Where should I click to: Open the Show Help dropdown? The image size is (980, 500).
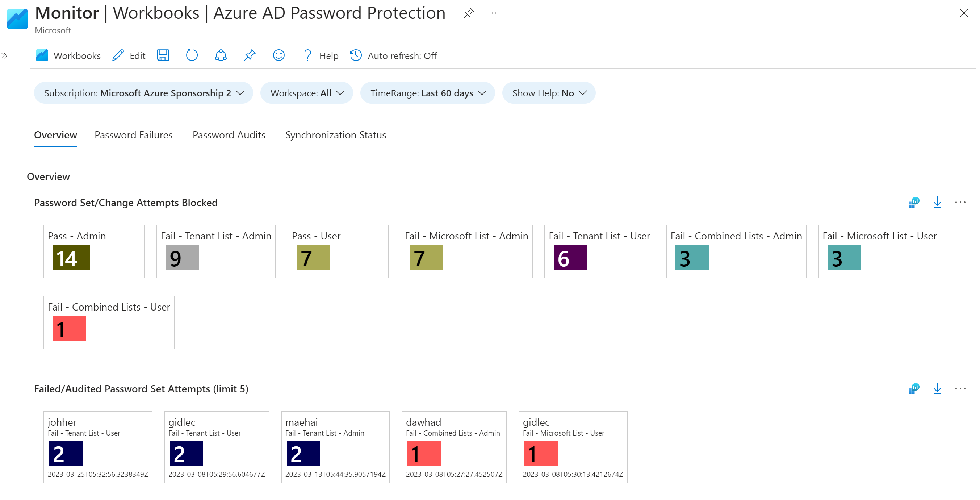click(549, 93)
